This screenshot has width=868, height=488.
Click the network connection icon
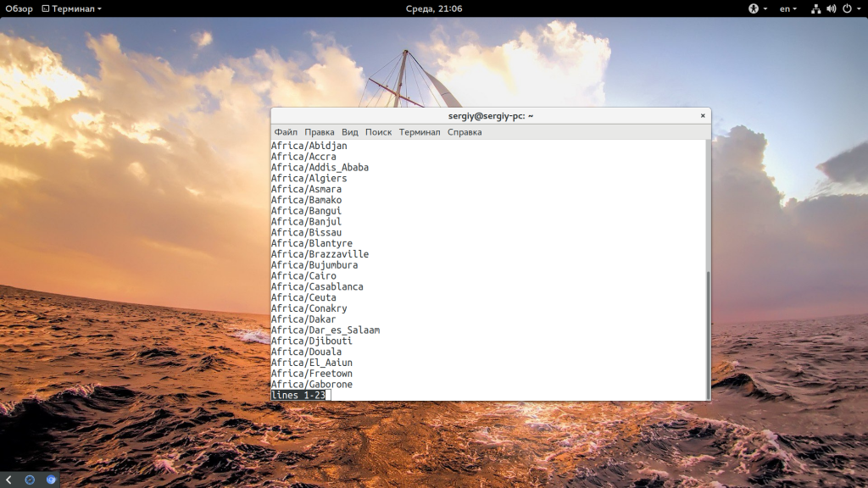(x=815, y=8)
